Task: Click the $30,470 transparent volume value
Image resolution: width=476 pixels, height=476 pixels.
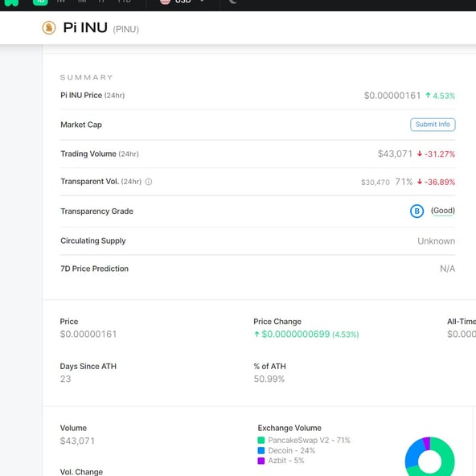Action: [375, 183]
